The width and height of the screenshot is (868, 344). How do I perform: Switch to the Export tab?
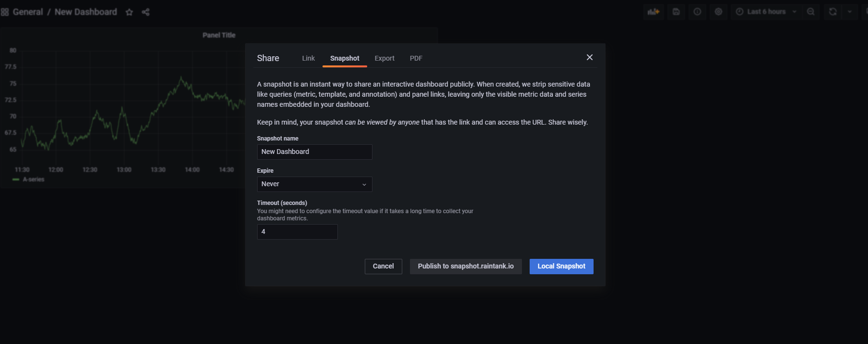[384, 58]
